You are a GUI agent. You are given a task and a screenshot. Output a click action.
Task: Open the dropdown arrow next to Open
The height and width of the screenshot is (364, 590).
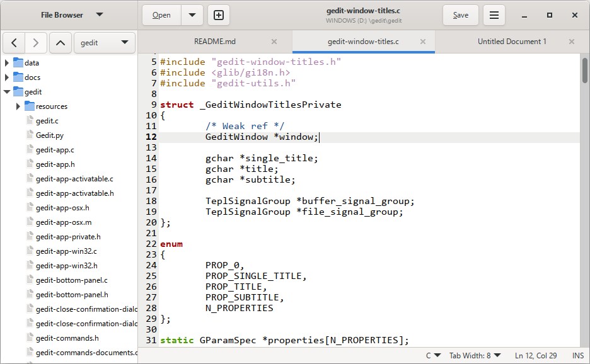[x=191, y=15]
